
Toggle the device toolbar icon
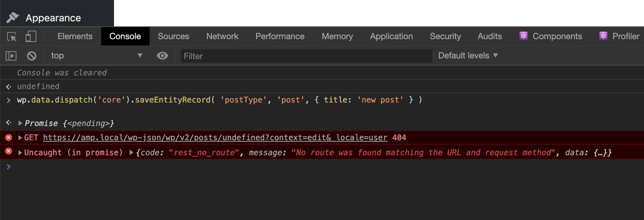[31, 36]
